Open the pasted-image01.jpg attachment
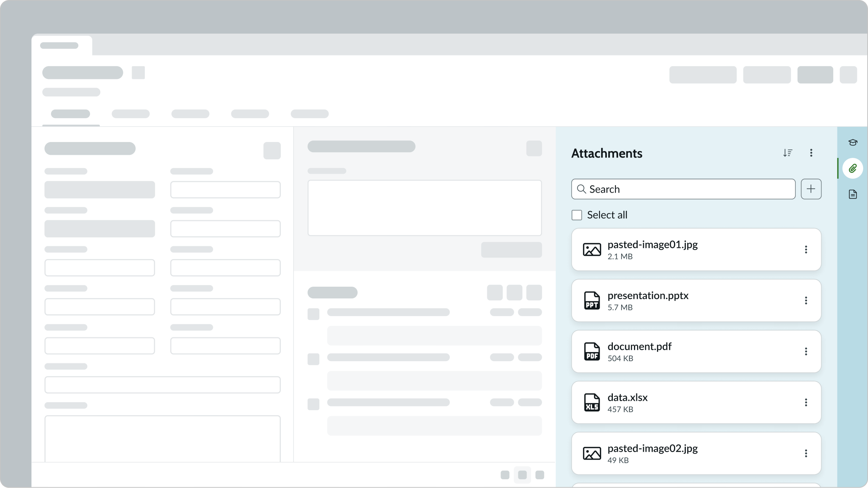 tap(653, 245)
